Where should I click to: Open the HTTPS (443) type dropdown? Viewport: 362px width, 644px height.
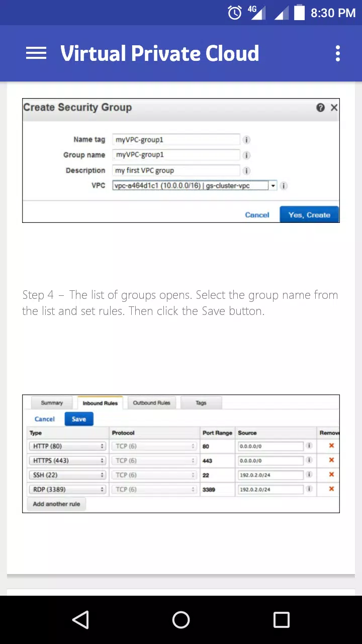(68, 460)
